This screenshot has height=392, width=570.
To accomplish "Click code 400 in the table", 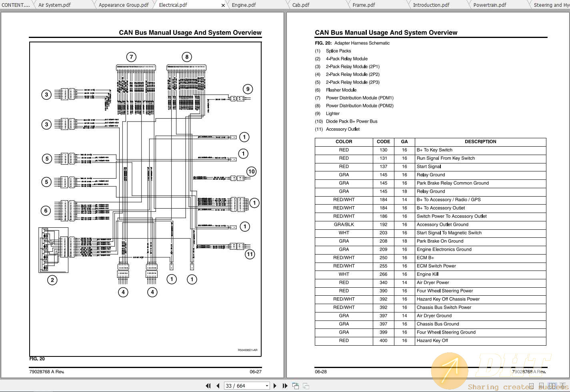I will coord(383,340).
